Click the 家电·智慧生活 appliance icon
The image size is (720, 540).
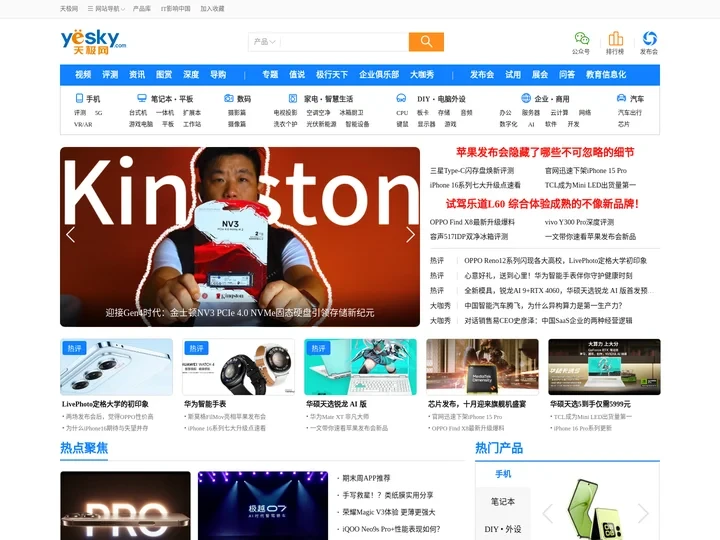293,98
